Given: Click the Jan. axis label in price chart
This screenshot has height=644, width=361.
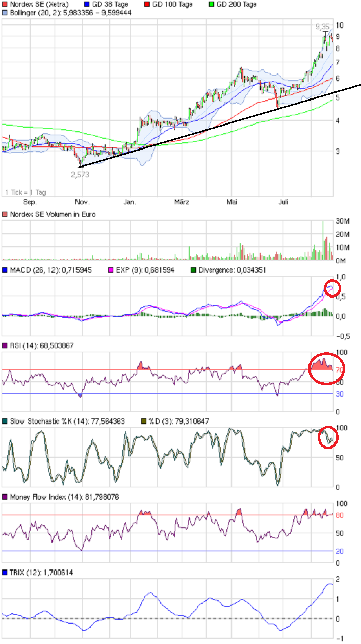Looking at the screenshot, I should (130, 202).
